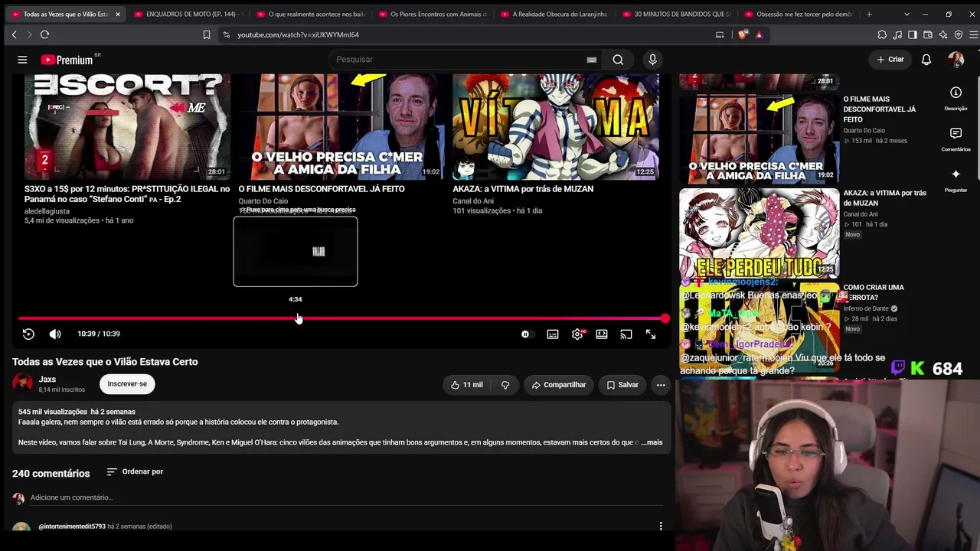Cast video to a device
Viewport: 980px width, 551px height.
coord(626,334)
